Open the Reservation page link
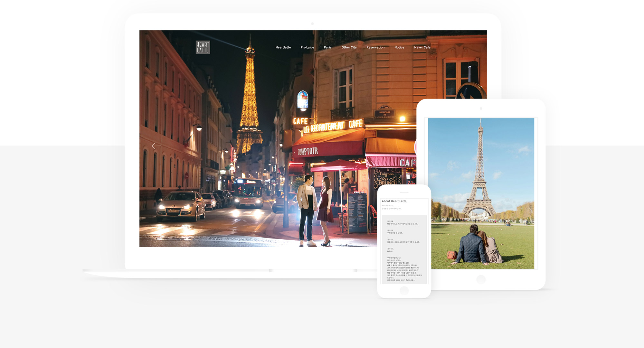 [375, 47]
